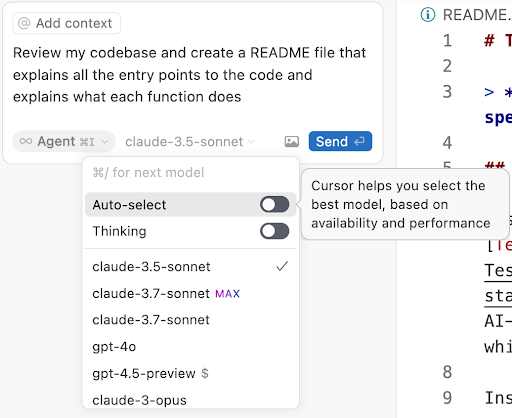512x418 pixels.
Task: Click the Add context button
Action: click(x=67, y=23)
